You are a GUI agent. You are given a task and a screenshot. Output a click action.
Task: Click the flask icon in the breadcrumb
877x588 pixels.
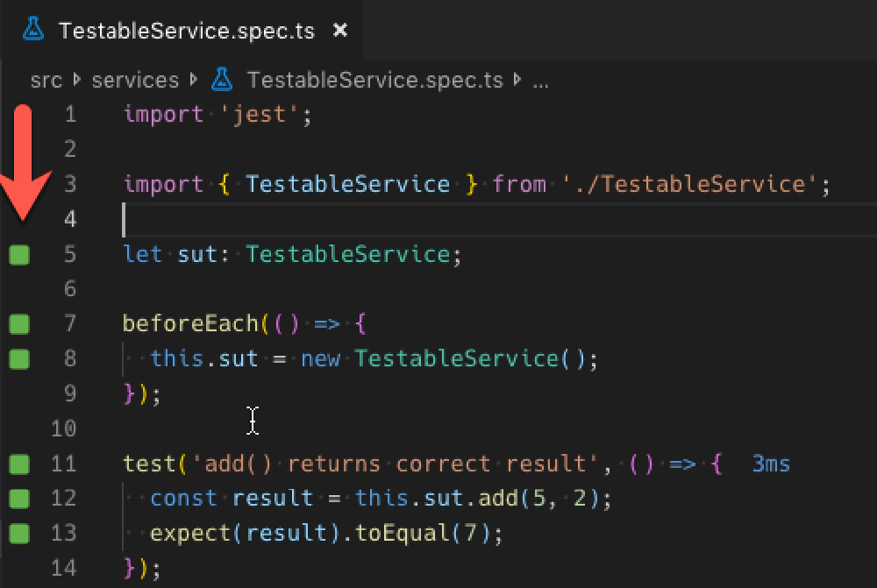[x=222, y=80]
